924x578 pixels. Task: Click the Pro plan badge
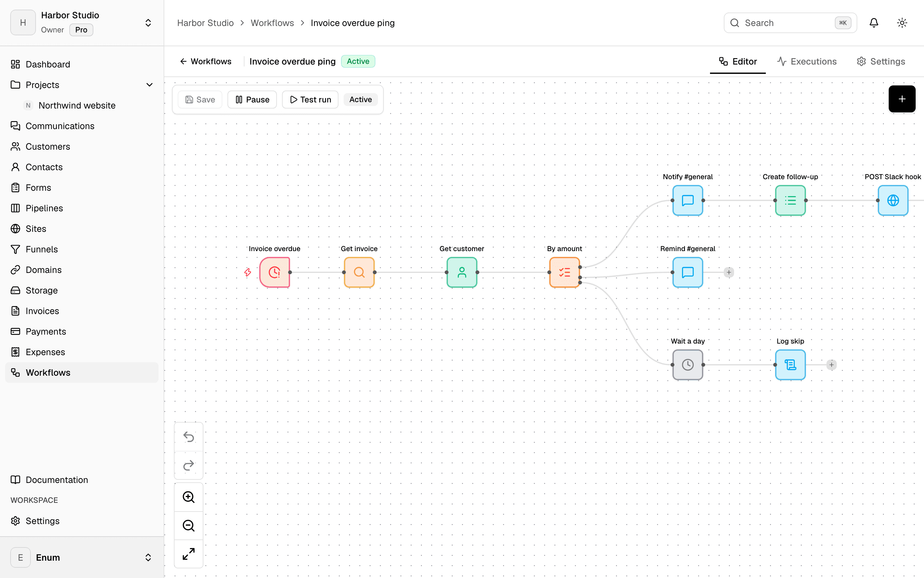tap(81, 30)
